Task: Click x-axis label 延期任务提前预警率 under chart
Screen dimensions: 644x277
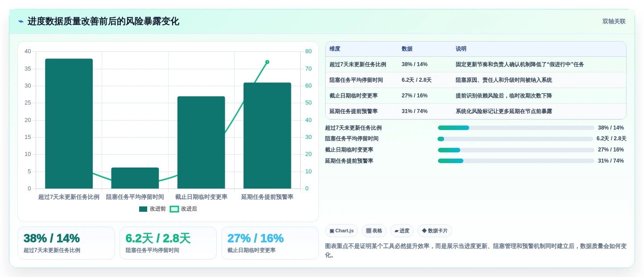Action: [267, 197]
